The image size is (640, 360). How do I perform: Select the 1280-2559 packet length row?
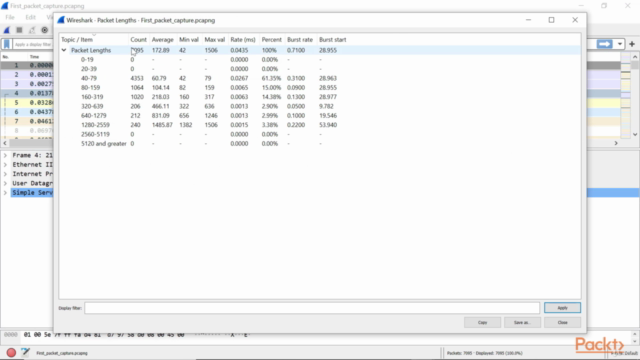(x=320, y=125)
